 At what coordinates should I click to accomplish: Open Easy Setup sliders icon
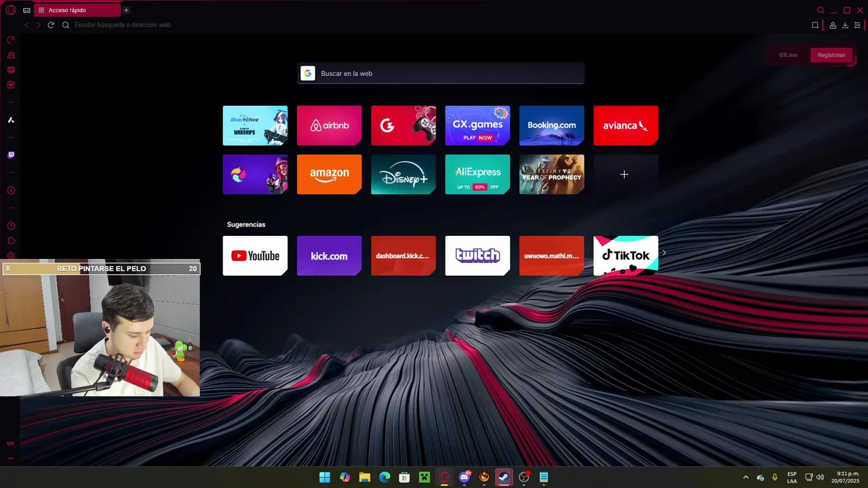857,25
